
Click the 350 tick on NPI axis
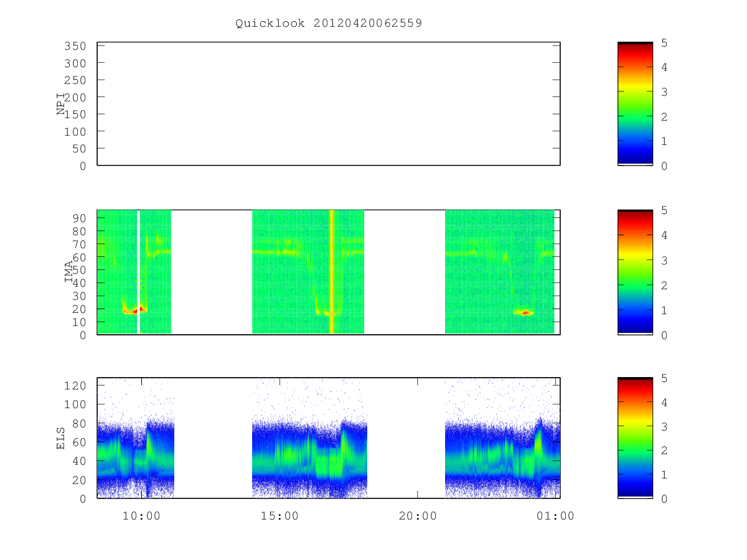tap(75, 46)
